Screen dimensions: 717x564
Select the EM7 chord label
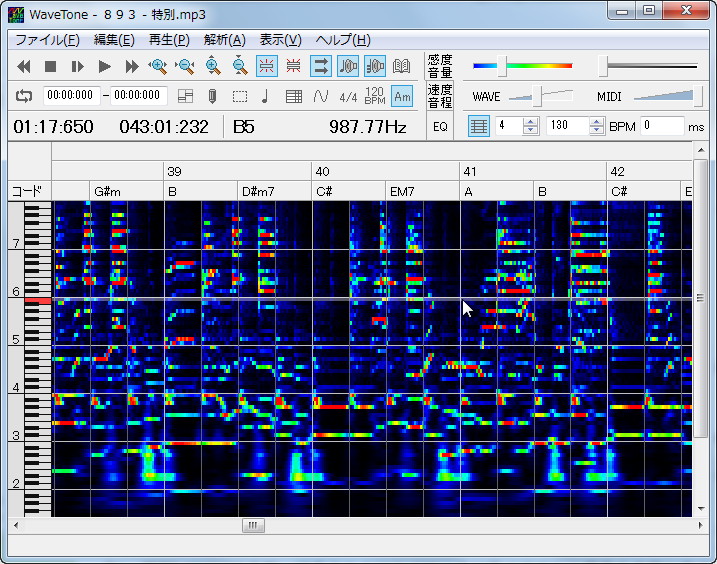[402, 192]
